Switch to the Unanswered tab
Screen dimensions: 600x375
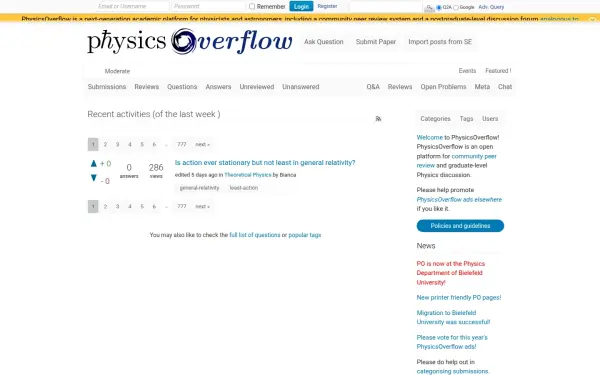(x=301, y=87)
